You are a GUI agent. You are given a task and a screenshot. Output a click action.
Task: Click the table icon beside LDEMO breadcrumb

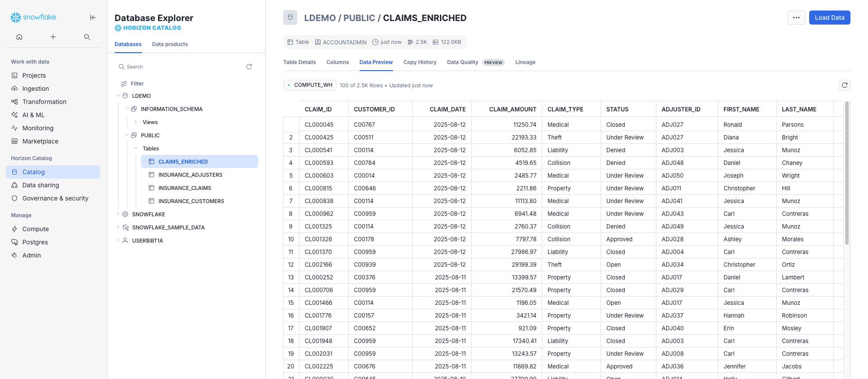[x=290, y=18]
